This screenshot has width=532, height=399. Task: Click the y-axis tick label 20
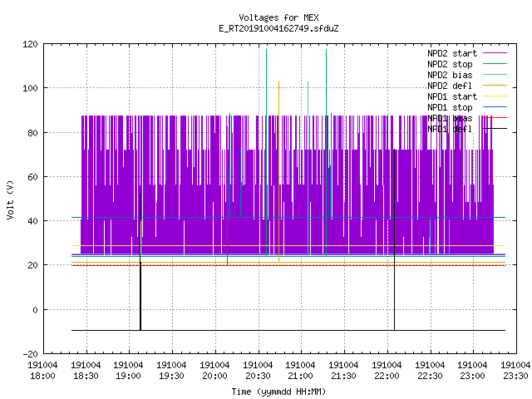(32, 265)
